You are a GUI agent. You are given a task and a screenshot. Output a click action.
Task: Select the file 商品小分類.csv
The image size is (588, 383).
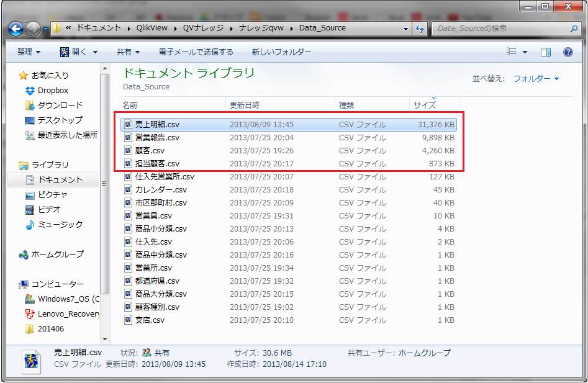pyautogui.click(x=289, y=229)
